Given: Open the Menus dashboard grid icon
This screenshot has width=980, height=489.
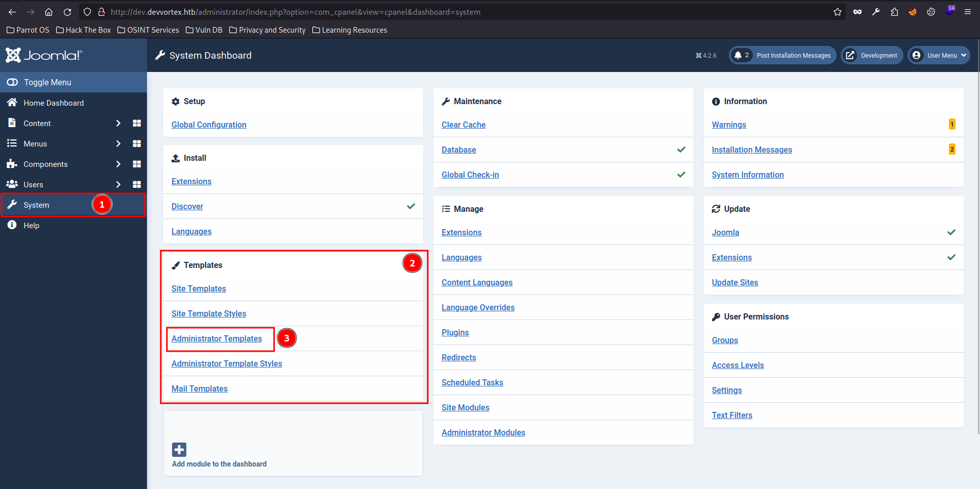Looking at the screenshot, I should pyautogui.click(x=137, y=143).
